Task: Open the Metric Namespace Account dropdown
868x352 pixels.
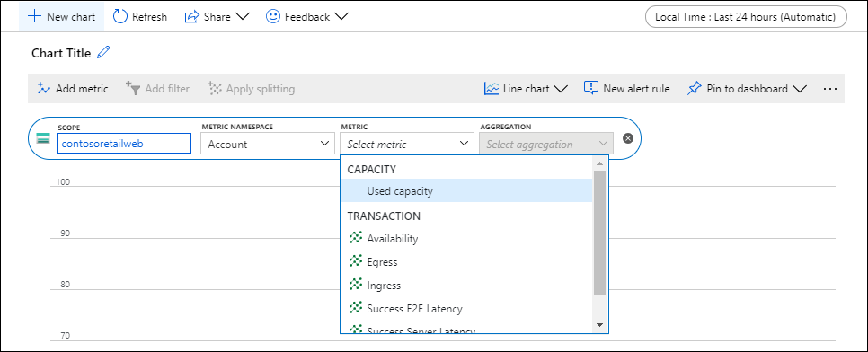Action: coord(268,144)
